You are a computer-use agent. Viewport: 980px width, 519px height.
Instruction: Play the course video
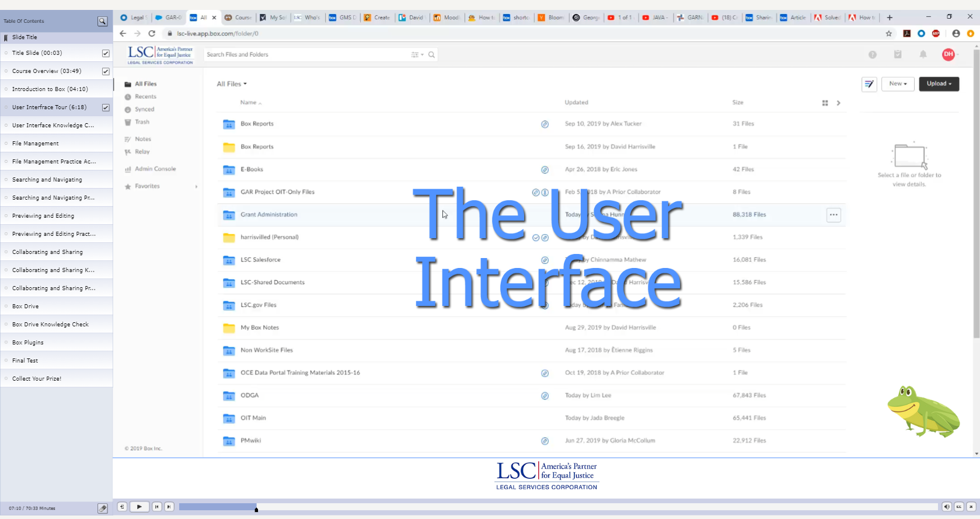[139, 507]
